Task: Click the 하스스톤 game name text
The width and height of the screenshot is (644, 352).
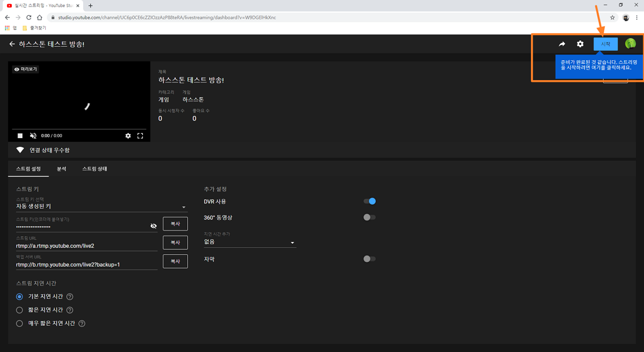Action: (193, 99)
